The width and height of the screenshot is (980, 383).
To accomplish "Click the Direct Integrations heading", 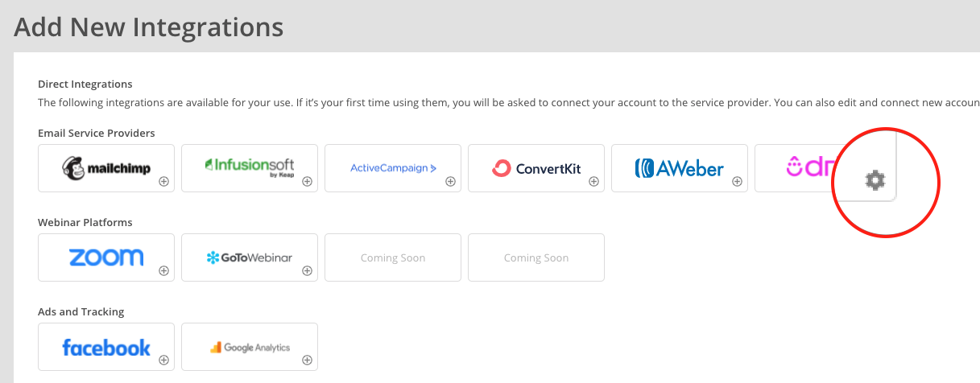I will (85, 84).
